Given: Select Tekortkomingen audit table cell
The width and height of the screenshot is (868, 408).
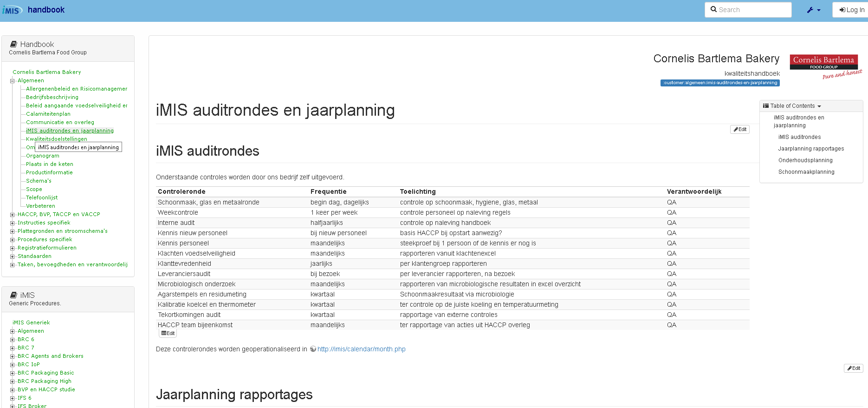Looking at the screenshot, I should coord(189,315).
